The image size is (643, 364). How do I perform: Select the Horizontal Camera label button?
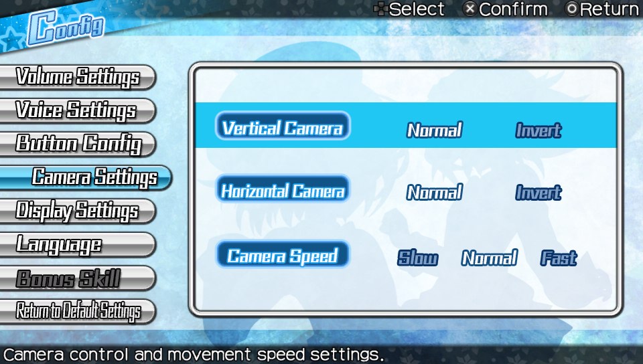283,189
